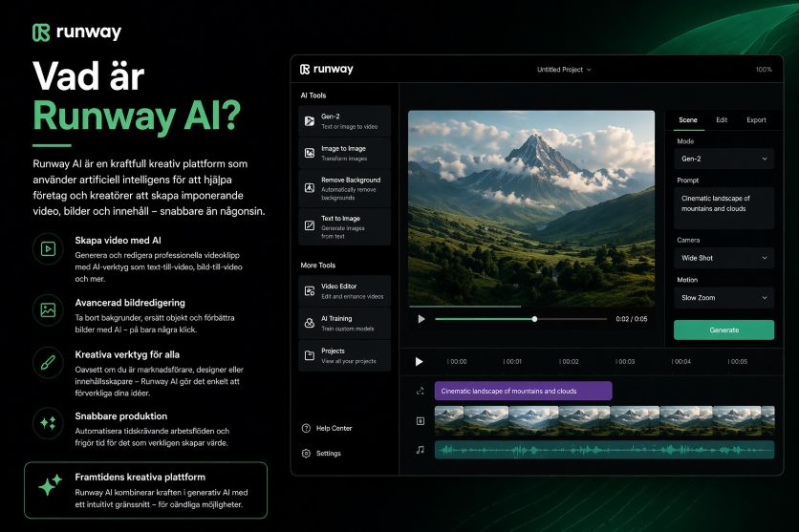
Task: Click the Snabbare produktion sparkle icon
Action: pyautogui.click(x=48, y=423)
